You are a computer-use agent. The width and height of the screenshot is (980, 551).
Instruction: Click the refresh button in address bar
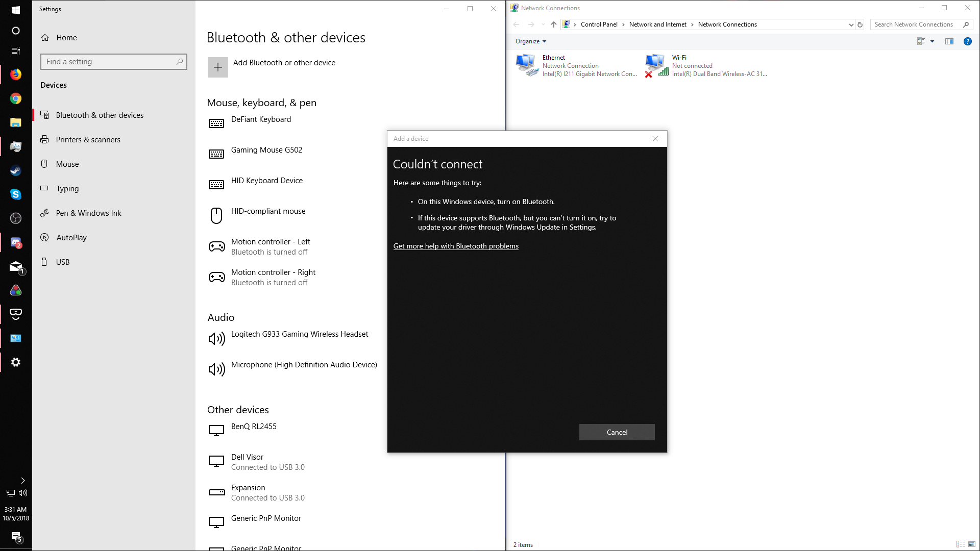[860, 24]
